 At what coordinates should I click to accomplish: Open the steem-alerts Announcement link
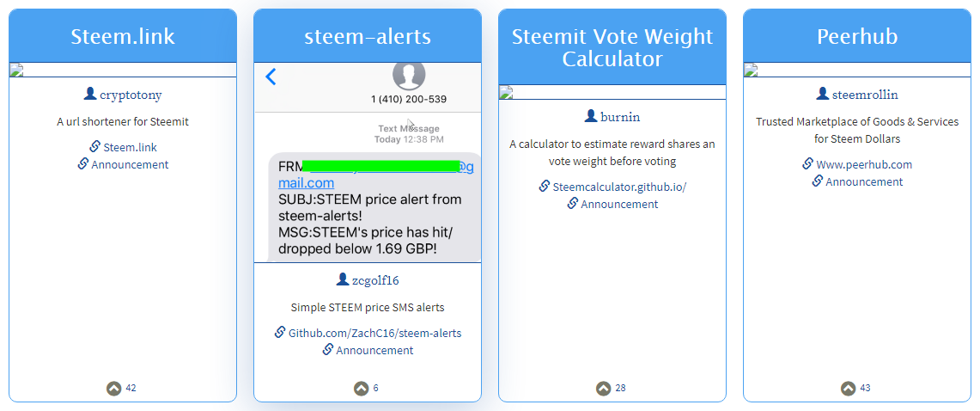[374, 350]
